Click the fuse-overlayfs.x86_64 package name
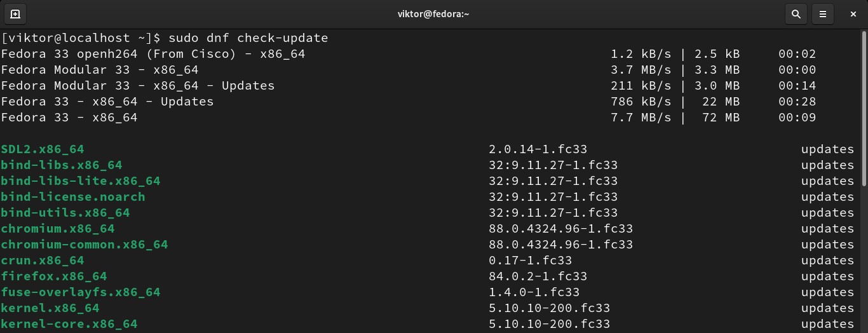Image resolution: width=868 pixels, height=333 pixels. pyautogui.click(x=81, y=292)
